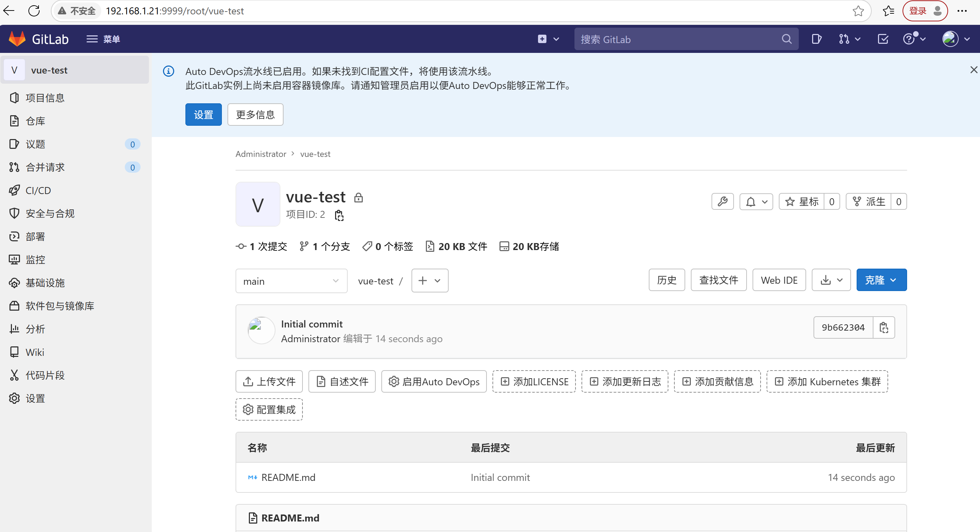Click 配置集成 button
The height and width of the screenshot is (532, 980).
[269, 409]
